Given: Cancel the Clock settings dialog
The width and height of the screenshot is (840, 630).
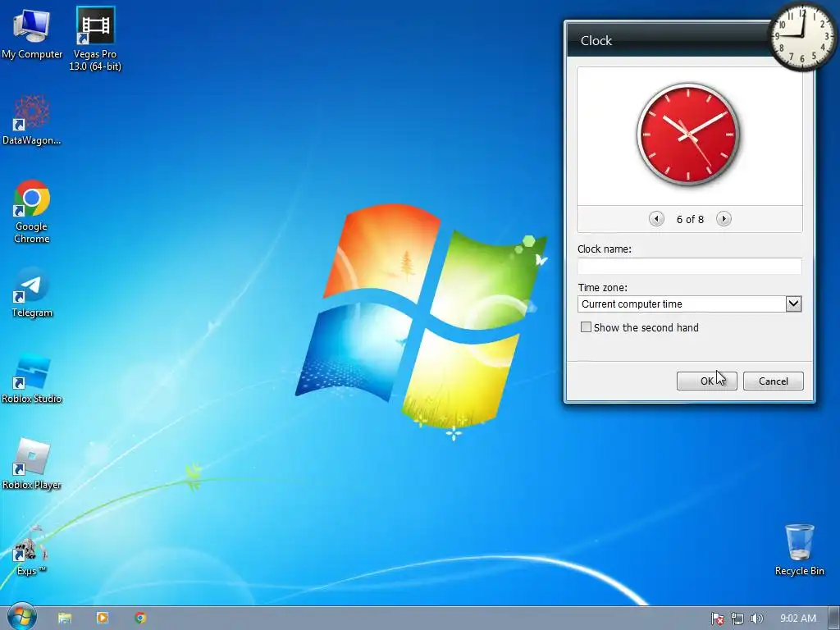Looking at the screenshot, I should (773, 381).
